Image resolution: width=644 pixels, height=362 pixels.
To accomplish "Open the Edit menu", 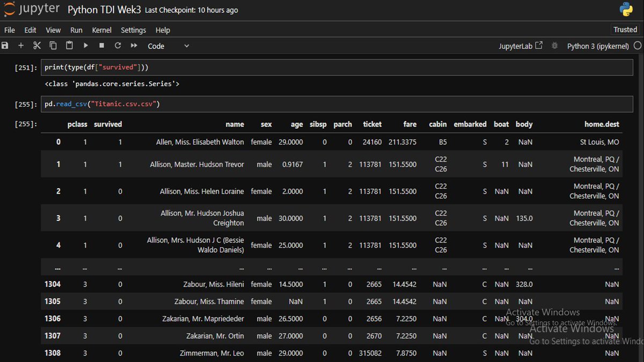I will point(30,30).
